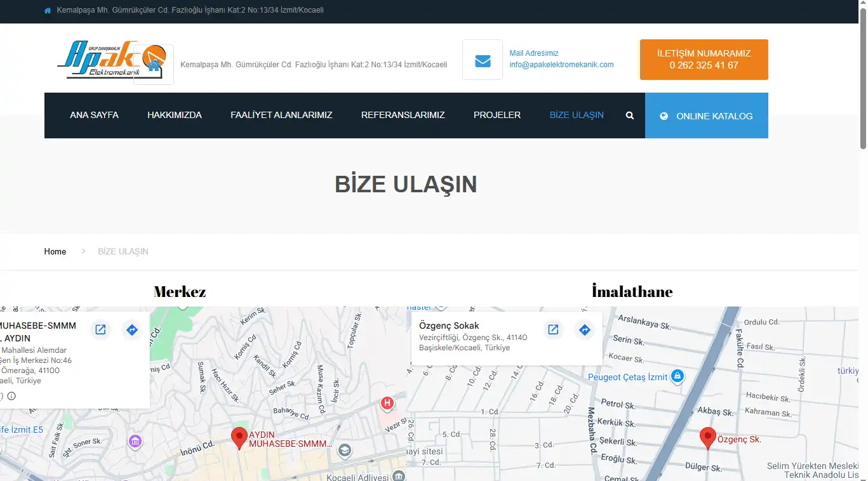Screen dimensions: 868x481
Task: Click the Özgenç Sk. red map label
Action: 739,439
